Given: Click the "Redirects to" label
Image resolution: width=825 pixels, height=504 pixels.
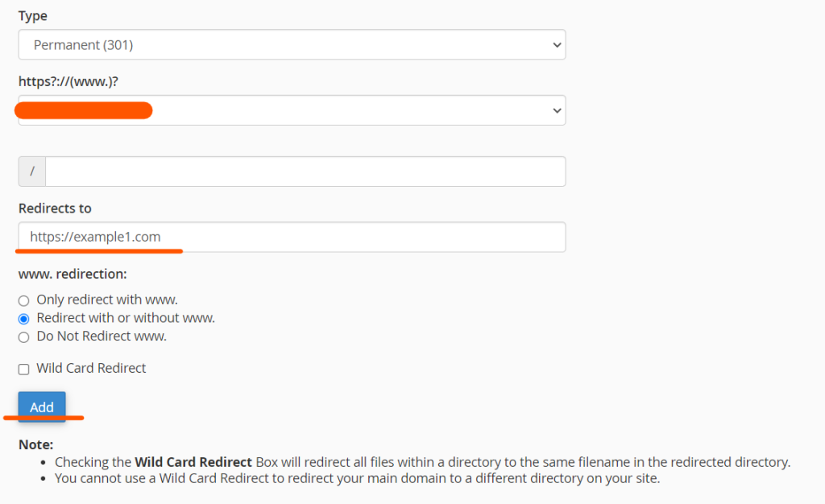Looking at the screenshot, I should click(x=54, y=208).
